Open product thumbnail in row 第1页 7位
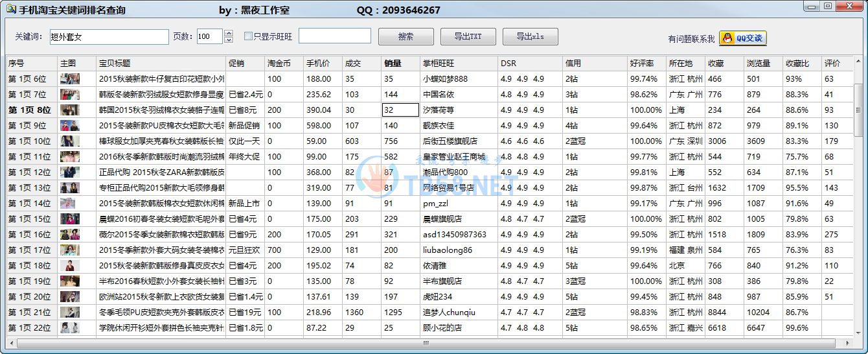 click(x=70, y=95)
